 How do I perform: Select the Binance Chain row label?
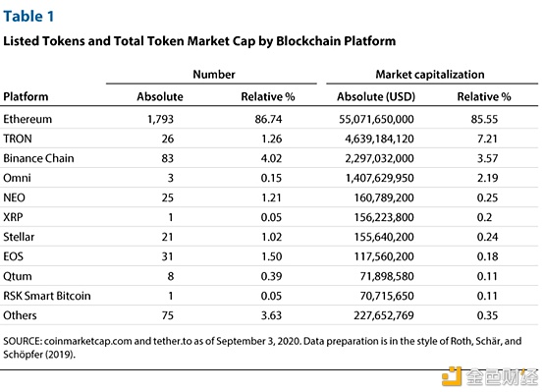click(38, 158)
